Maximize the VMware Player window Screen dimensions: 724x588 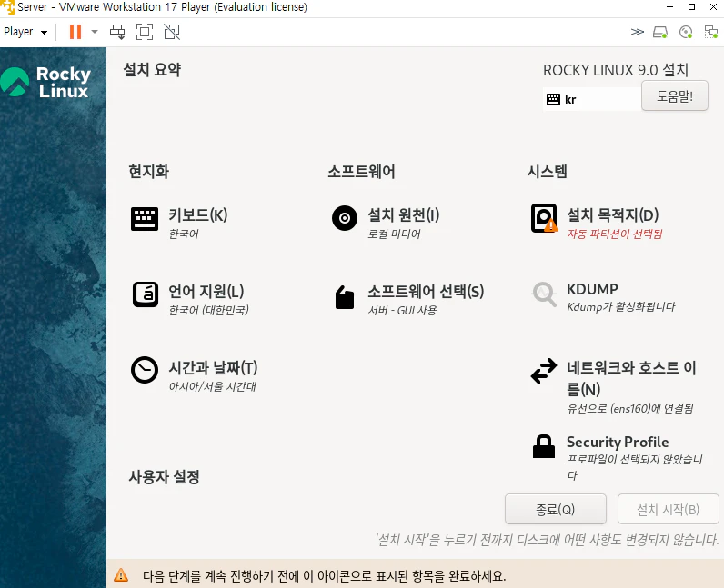click(691, 7)
